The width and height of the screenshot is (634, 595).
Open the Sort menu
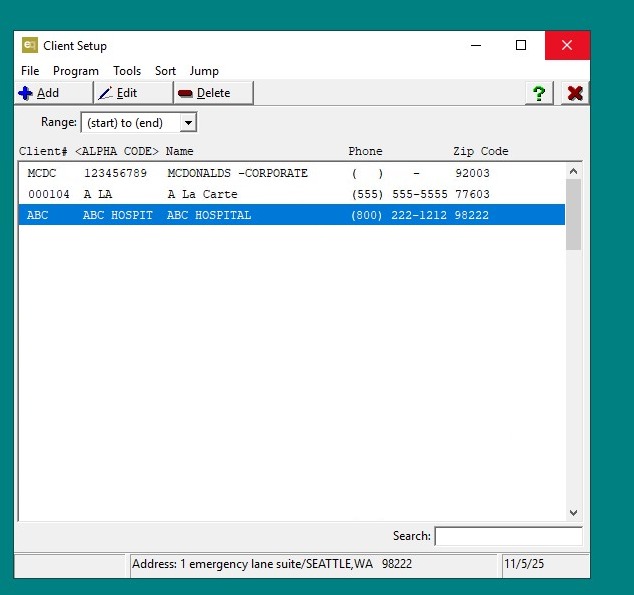[x=165, y=71]
